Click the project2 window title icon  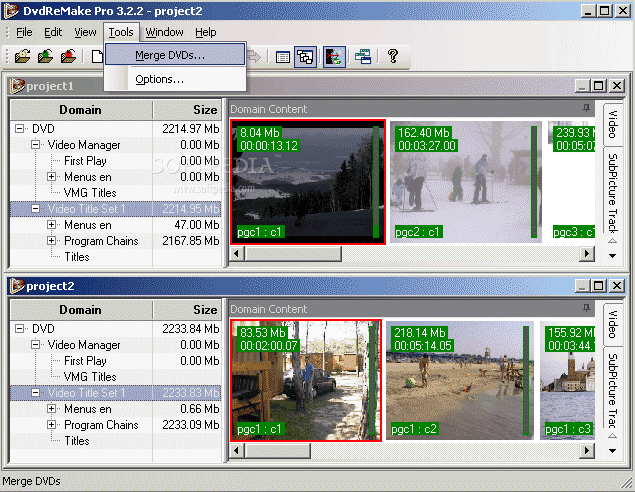(x=17, y=286)
